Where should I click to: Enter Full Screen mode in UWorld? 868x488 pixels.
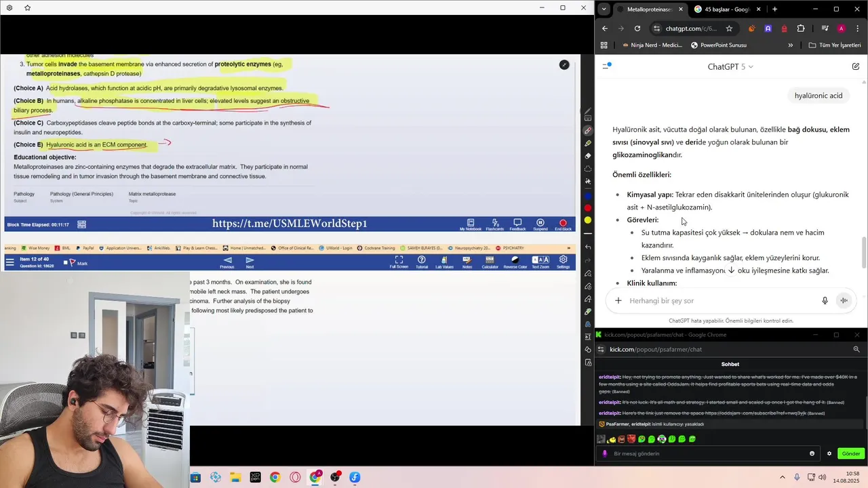(x=399, y=262)
